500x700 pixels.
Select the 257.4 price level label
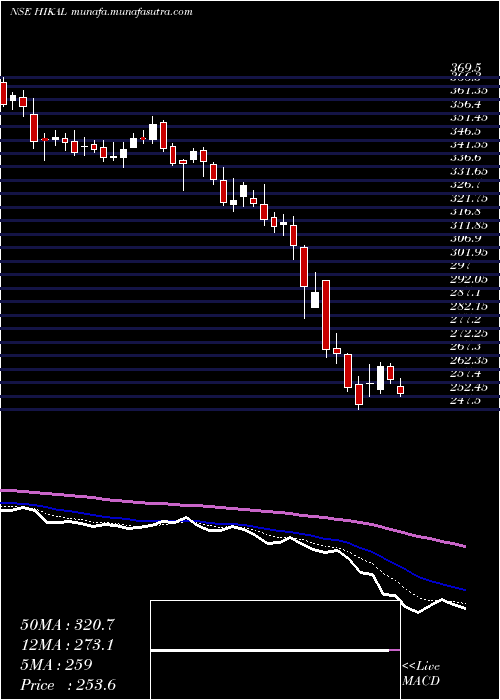pos(467,374)
